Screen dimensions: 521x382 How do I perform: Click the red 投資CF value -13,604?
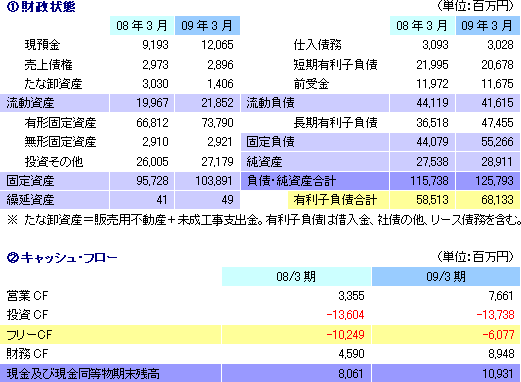[x=345, y=315]
